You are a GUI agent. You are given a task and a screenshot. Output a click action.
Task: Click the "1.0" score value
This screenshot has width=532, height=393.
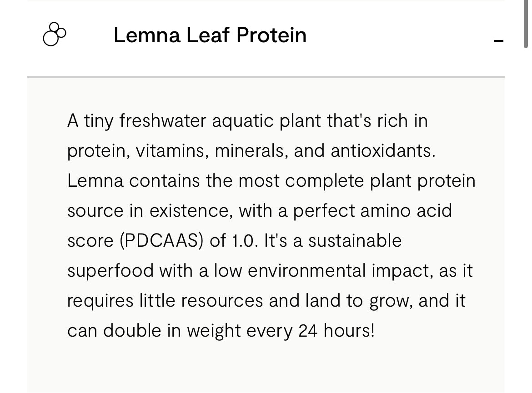(x=245, y=240)
